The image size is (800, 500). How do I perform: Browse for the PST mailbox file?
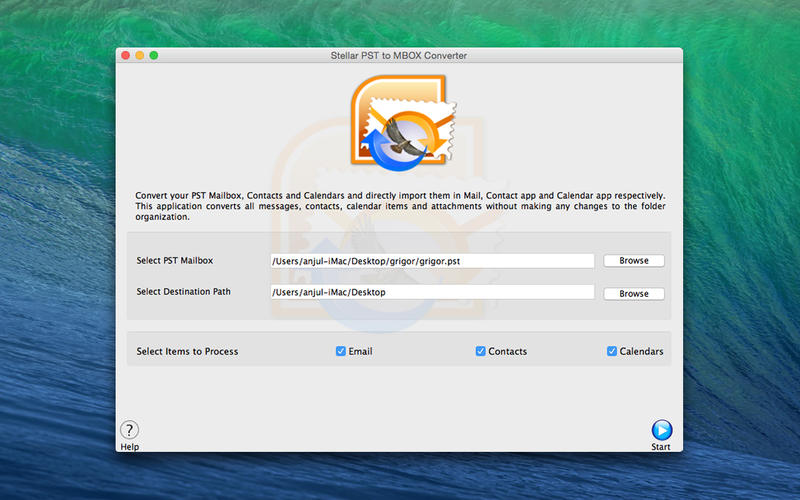(x=634, y=261)
